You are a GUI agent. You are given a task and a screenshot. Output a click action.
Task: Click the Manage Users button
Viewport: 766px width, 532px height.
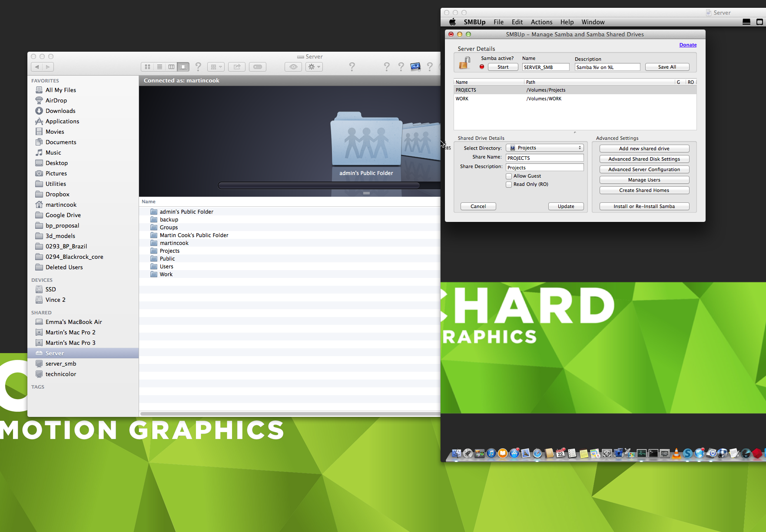click(x=644, y=180)
